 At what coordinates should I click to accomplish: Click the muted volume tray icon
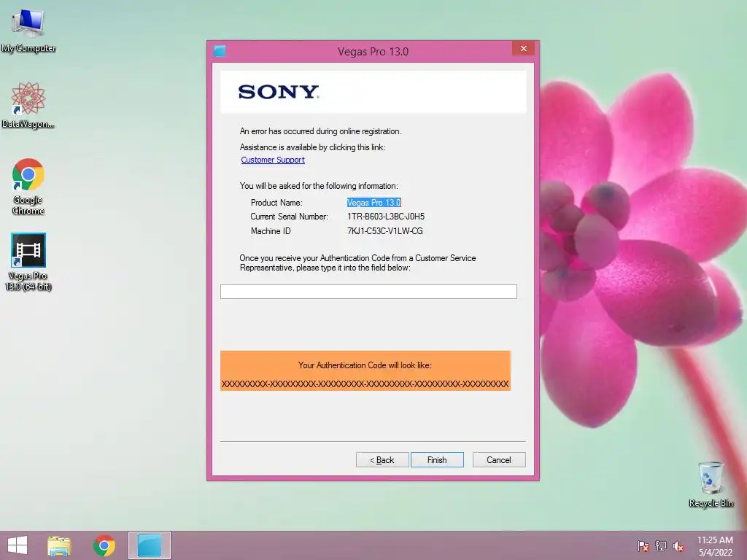click(x=678, y=546)
